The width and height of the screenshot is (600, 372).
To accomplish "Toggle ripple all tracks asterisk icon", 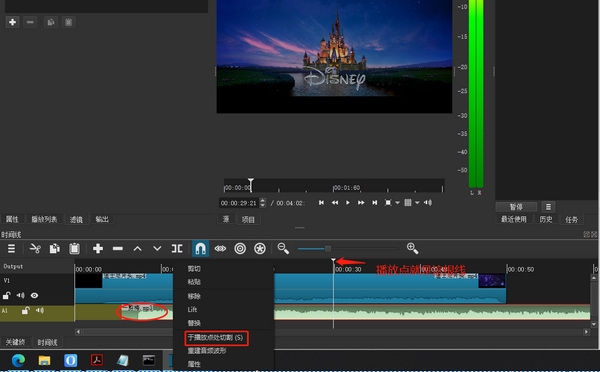I will [260, 249].
